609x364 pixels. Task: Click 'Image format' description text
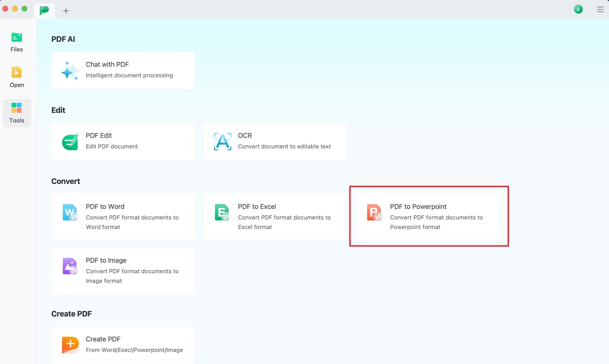104,281
